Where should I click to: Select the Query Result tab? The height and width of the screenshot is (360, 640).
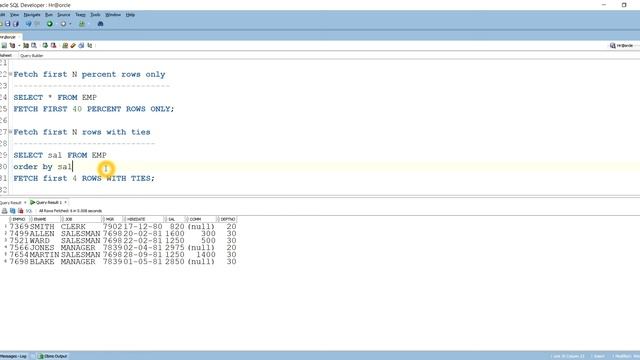point(10,202)
